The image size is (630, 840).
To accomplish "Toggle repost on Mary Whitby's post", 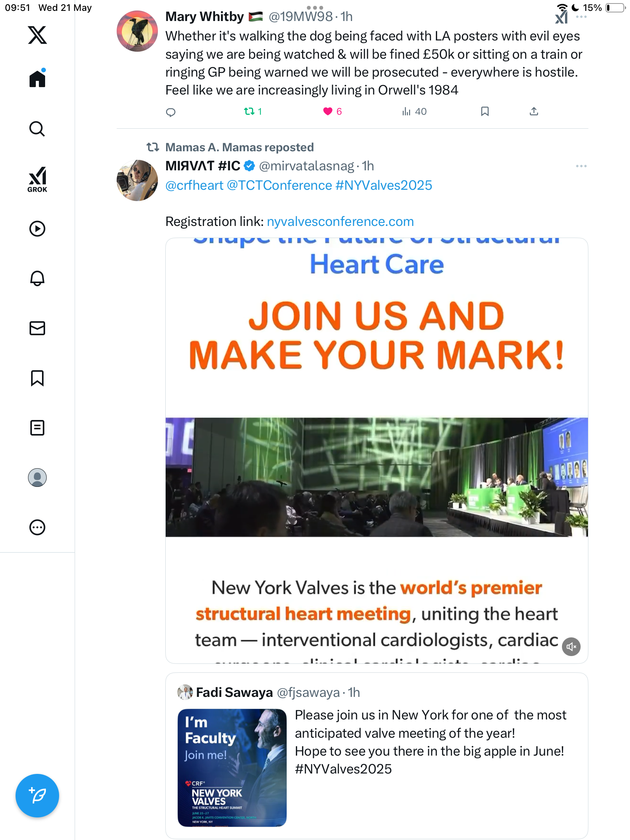I will coord(253,112).
